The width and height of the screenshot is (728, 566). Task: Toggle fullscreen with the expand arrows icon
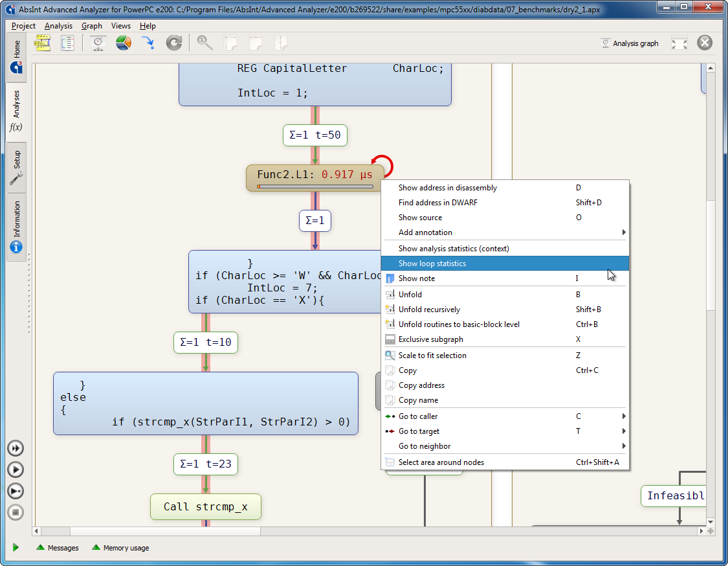point(679,43)
